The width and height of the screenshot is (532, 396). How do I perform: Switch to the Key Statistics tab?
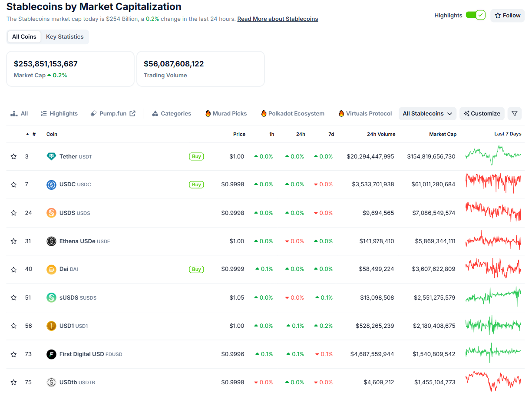tap(65, 36)
